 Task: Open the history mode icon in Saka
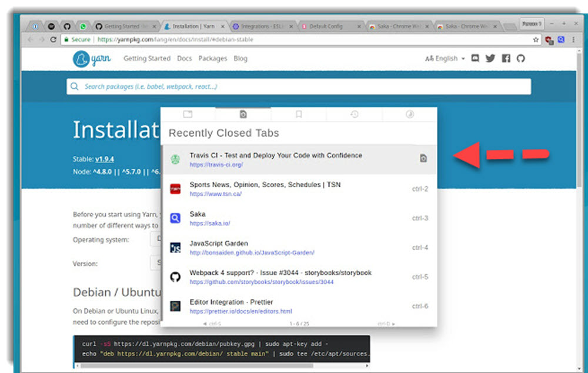click(355, 114)
